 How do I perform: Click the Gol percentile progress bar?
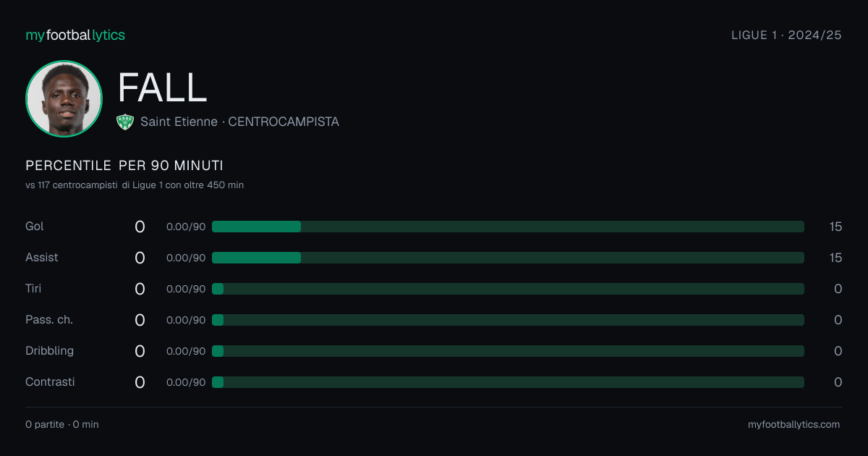pyautogui.click(x=508, y=227)
